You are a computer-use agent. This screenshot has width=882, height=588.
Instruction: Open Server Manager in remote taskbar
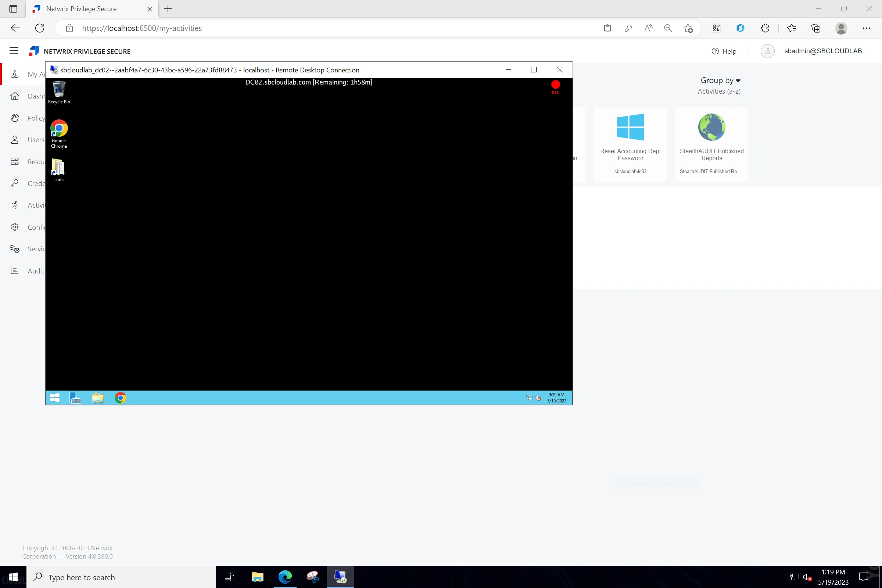click(75, 398)
